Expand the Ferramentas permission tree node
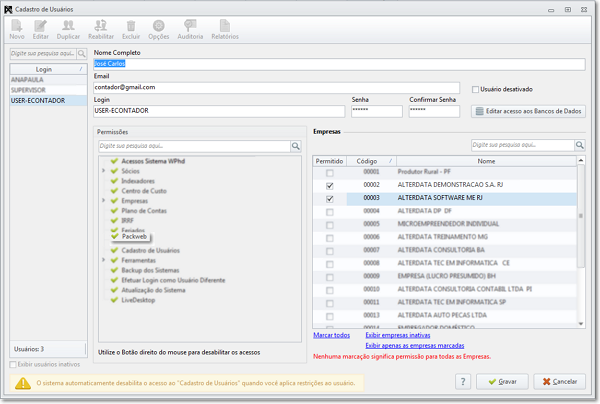 (103, 259)
